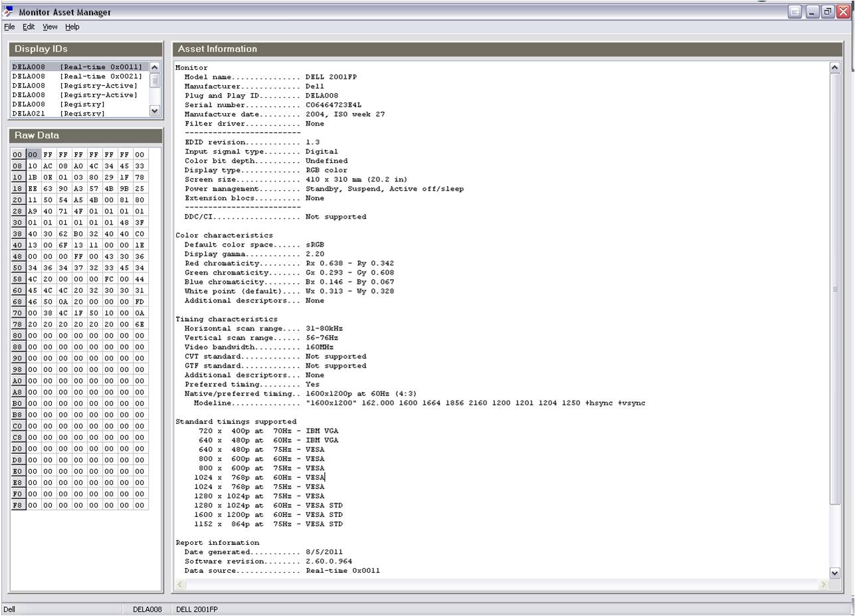Open the File menu

pyautogui.click(x=9, y=27)
